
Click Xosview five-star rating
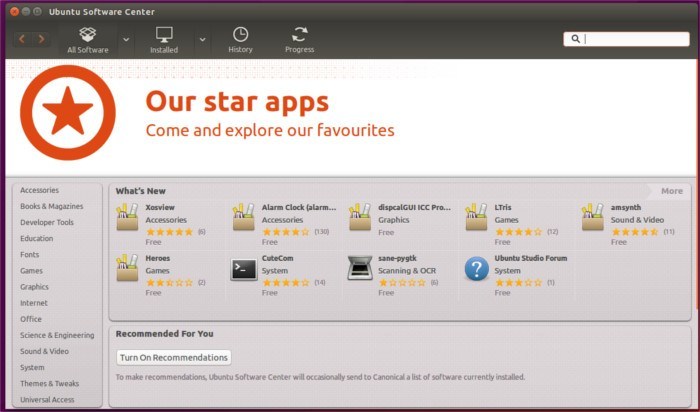pos(169,232)
